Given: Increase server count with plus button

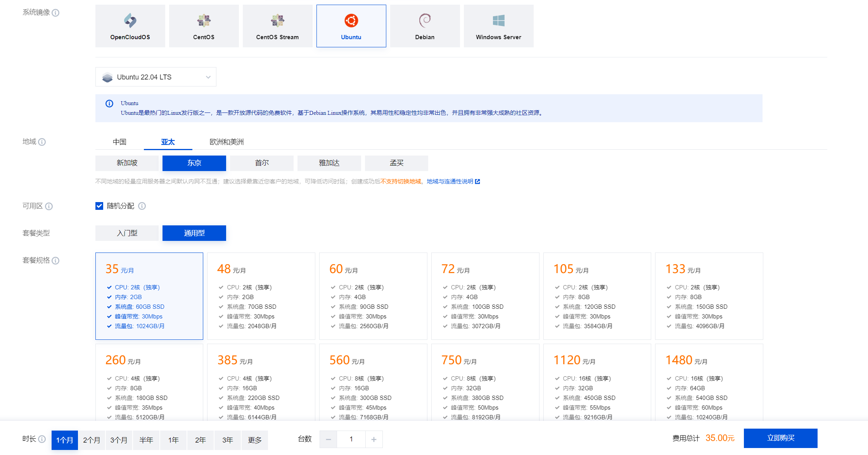Looking at the screenshot, I should pos(374,439).
